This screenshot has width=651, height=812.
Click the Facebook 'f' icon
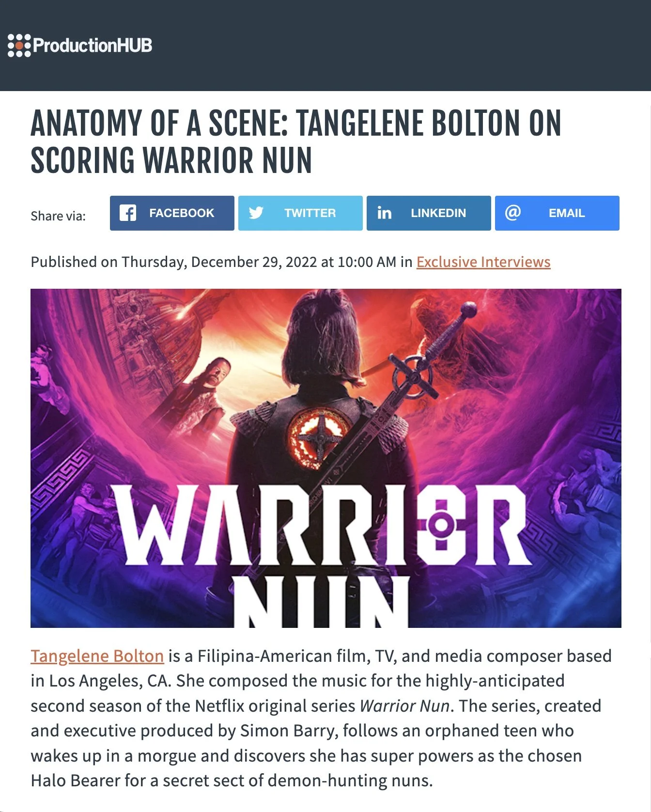click(128, 213)
